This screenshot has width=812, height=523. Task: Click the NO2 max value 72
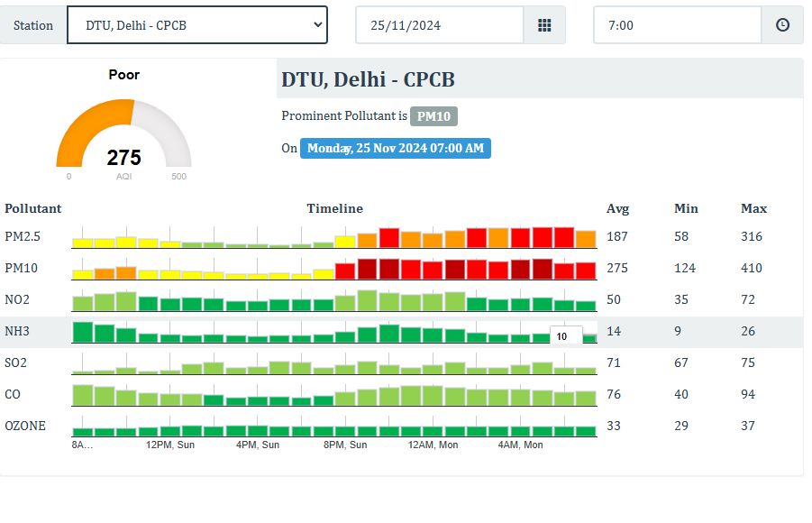click(x=748, y=299)
